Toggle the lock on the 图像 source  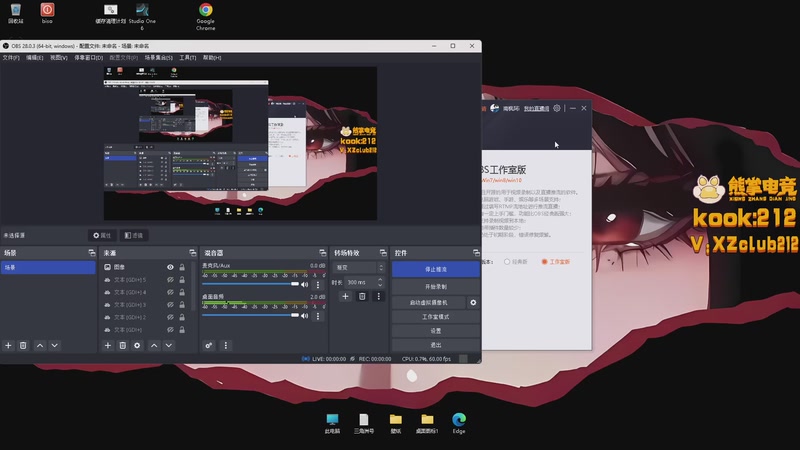pyautogui.click(x=182, y=267)
